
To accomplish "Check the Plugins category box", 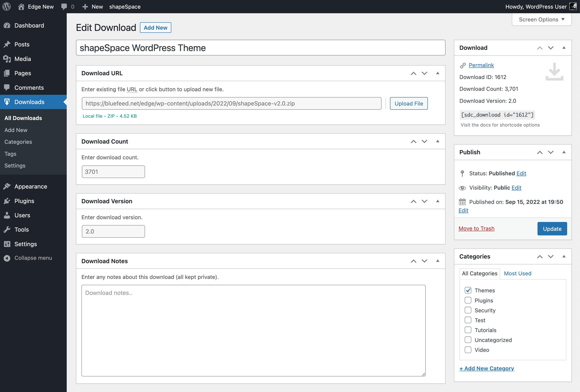I will tap(468, 300).
